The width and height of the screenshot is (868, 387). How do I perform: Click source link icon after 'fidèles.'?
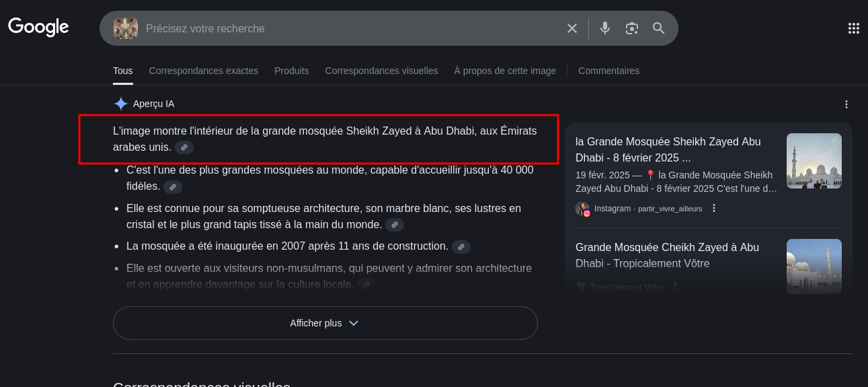click(173, 187)
